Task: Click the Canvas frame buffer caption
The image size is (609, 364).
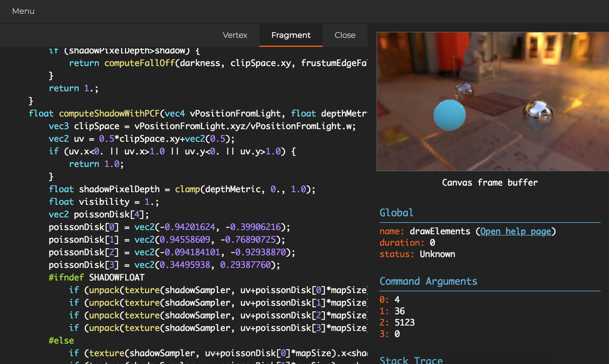Action: (x=489, y=182)
